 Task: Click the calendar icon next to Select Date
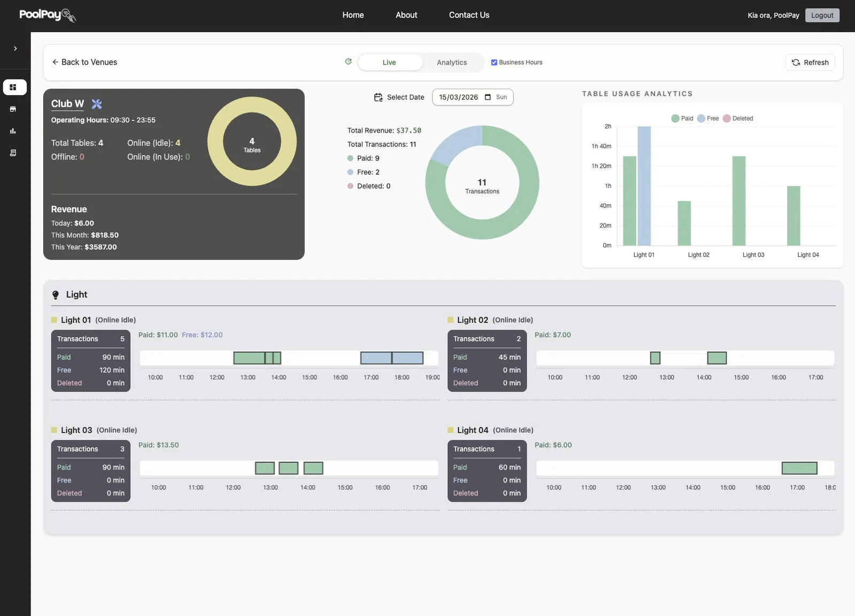378,97
